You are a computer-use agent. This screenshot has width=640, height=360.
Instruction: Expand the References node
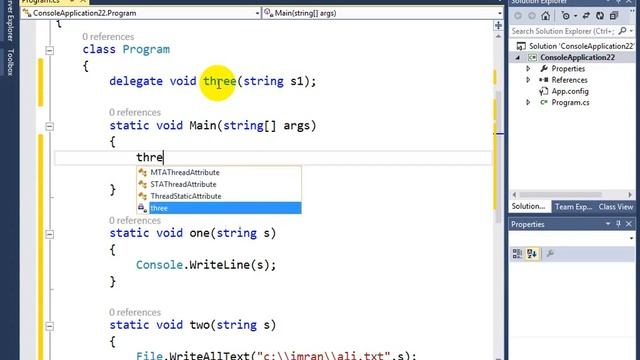pos(528,80)
